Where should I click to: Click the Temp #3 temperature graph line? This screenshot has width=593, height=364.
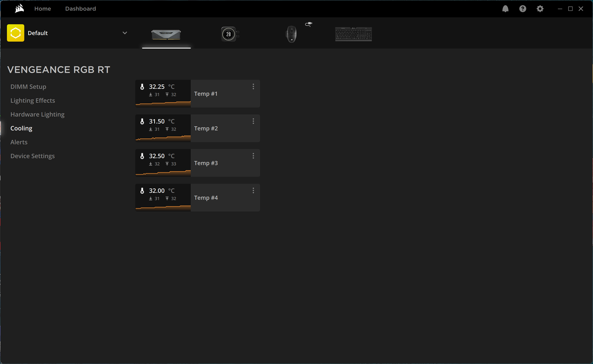(x=163, y=173)
